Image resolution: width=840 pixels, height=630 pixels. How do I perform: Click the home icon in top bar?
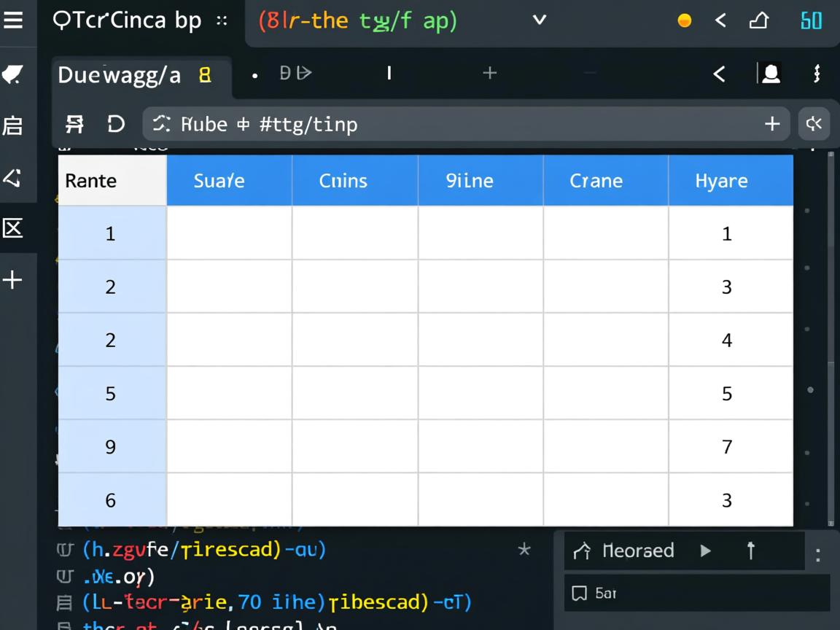tap(759, 20)
